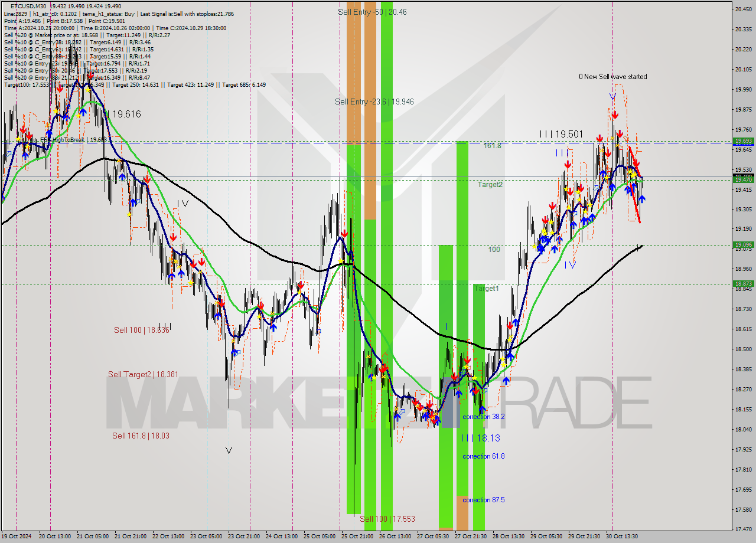Click the 19.693 price tag on axis
756x543 pixels.
pos(743,141)
